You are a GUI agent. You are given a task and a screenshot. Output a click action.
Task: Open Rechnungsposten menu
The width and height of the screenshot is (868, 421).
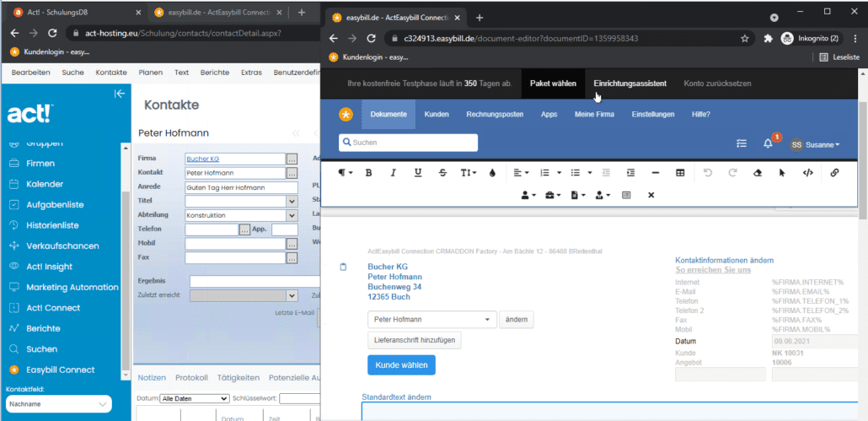click(x=495, y=115)
